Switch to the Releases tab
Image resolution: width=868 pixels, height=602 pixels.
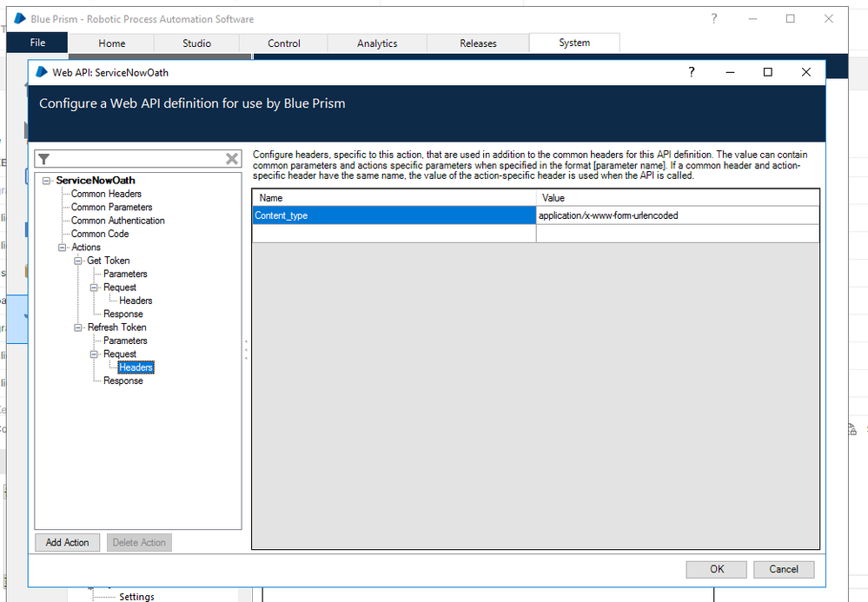pyautogui.click(x=478, y=43)
